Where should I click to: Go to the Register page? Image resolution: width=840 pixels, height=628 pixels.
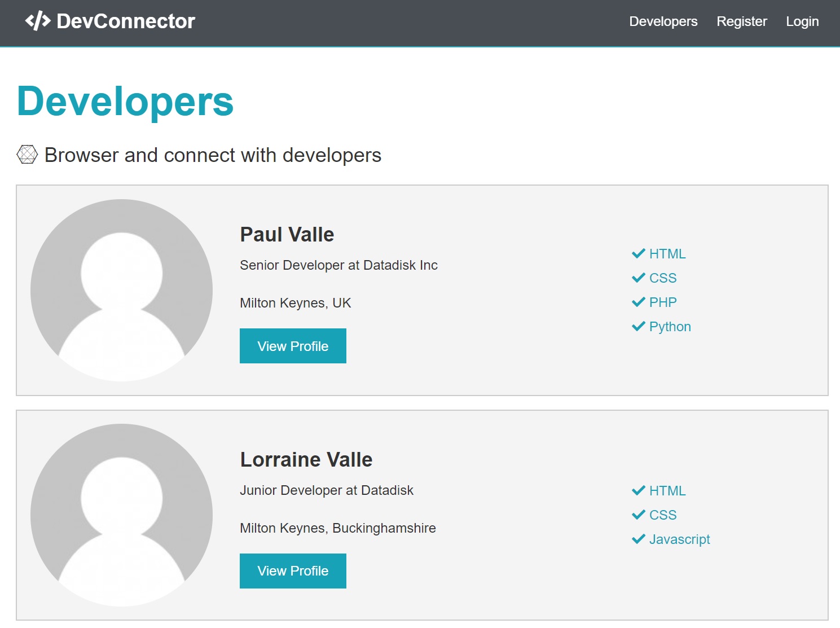coord(741,21)
